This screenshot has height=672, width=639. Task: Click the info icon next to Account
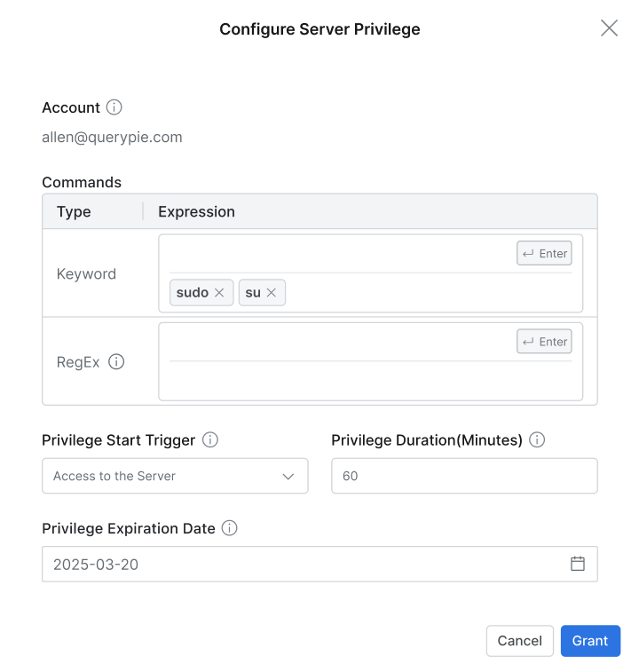[114, 107]
